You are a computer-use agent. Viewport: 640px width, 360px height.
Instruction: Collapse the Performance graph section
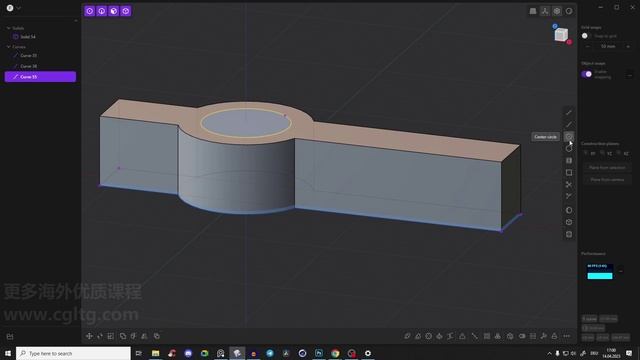pyautogui.click(x=621, y=271)
